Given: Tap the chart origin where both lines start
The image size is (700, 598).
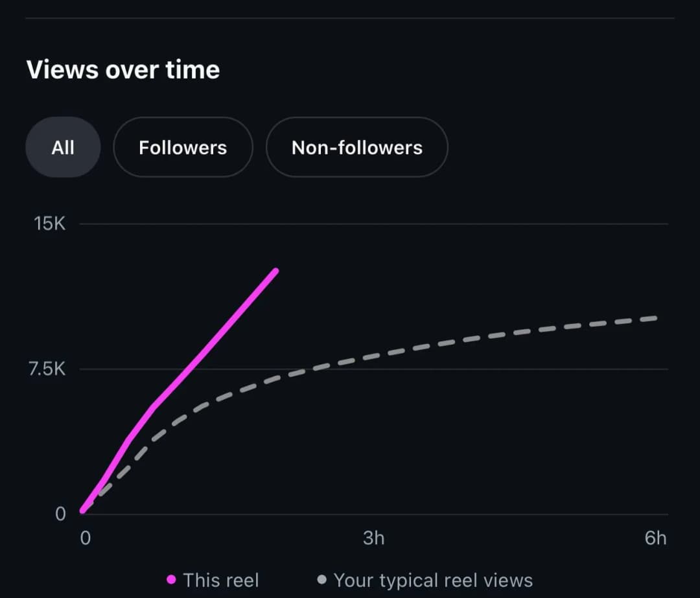Looking at the screenshot, I should (83, 511).
